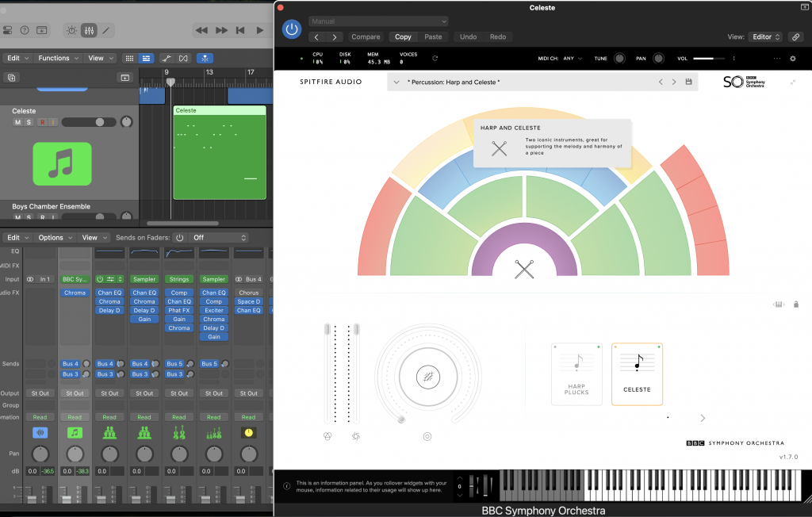812x517 pixels.
Task: Switch tracks area to grid view icon
Action: (129, 59)
